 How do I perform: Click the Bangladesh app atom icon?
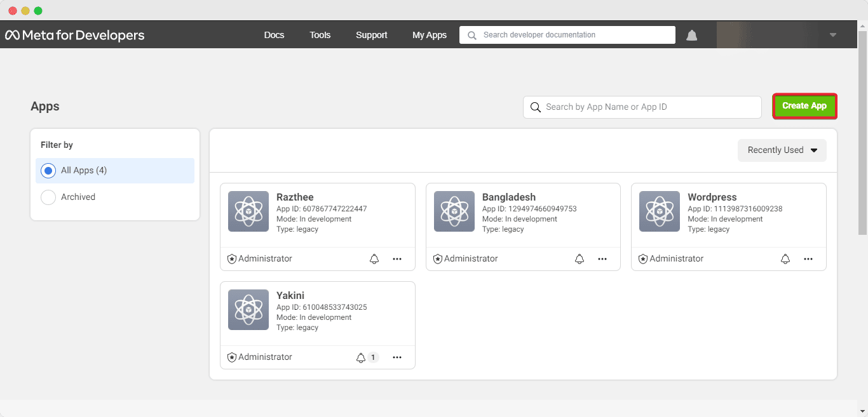pyautogui.click(x=454, y=211)
